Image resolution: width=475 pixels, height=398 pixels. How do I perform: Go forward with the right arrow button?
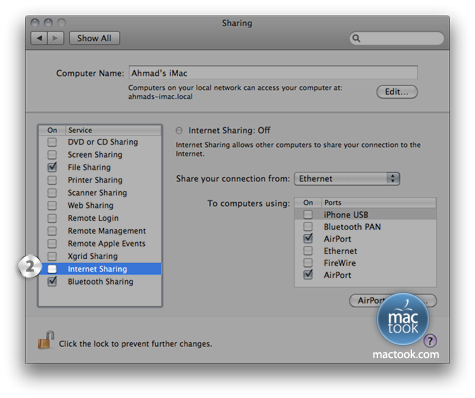click(x=56, y=38)
